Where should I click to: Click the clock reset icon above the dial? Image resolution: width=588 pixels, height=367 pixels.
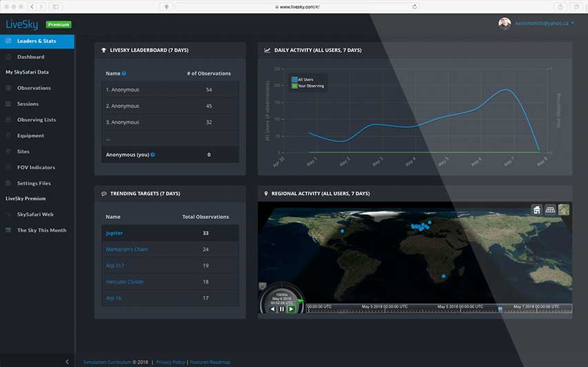pos(263,286)
